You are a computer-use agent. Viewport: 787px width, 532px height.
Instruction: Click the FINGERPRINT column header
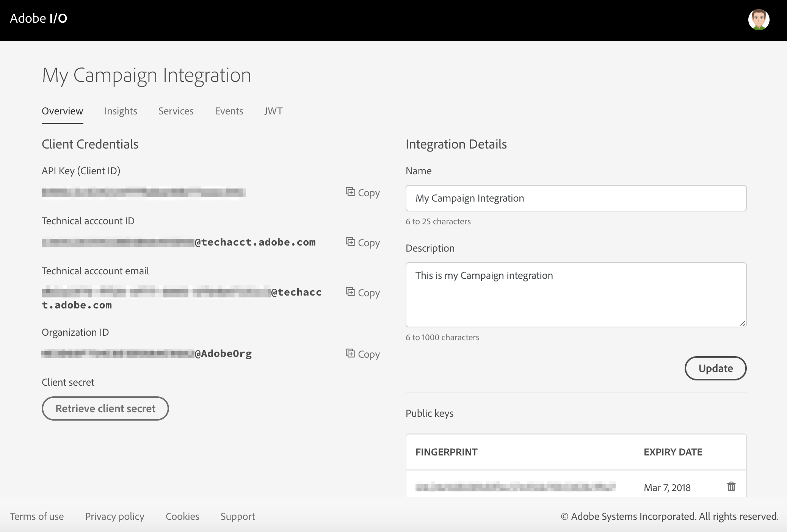(x=447, y=452)
